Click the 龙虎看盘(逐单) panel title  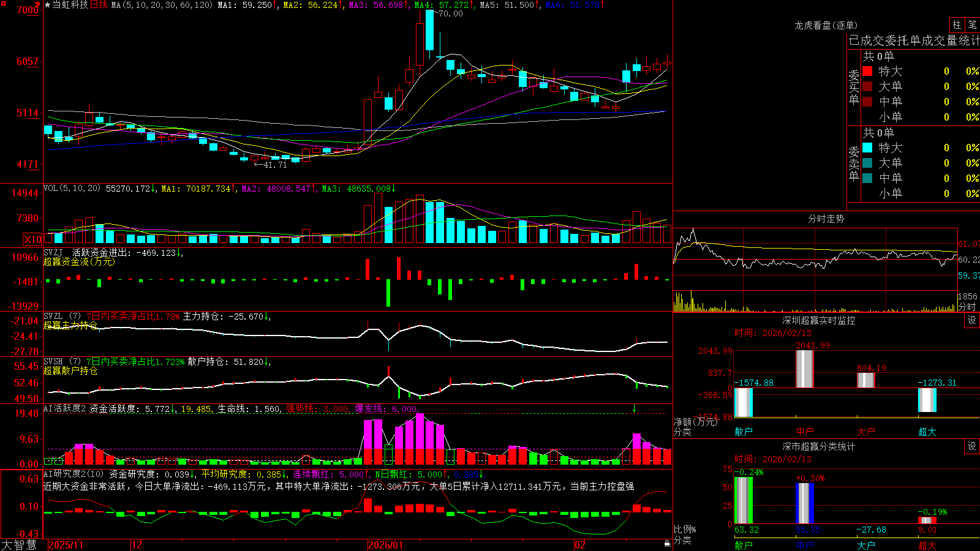pos(826,25)
